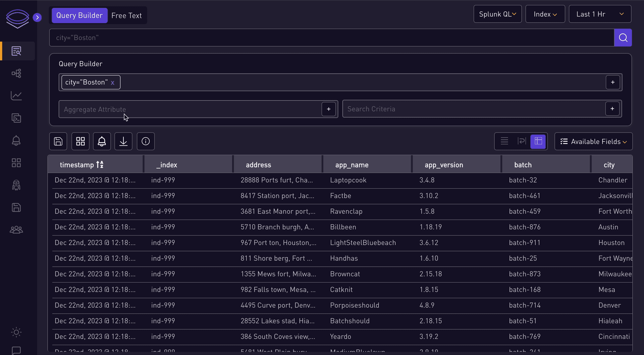Save the current query using the save icon
The image size is (644, 355).
tap(58, 141)
